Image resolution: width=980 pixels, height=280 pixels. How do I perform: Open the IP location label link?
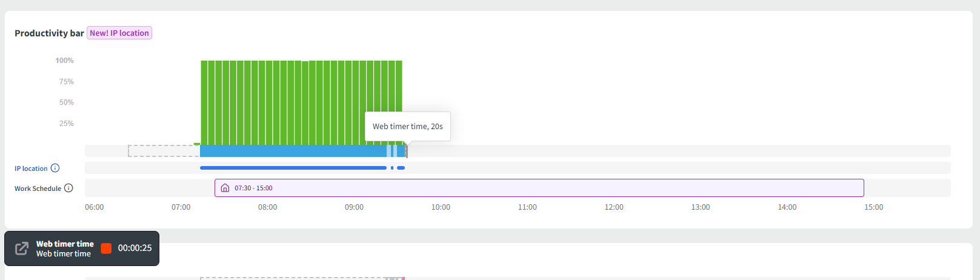coord(31,168)
